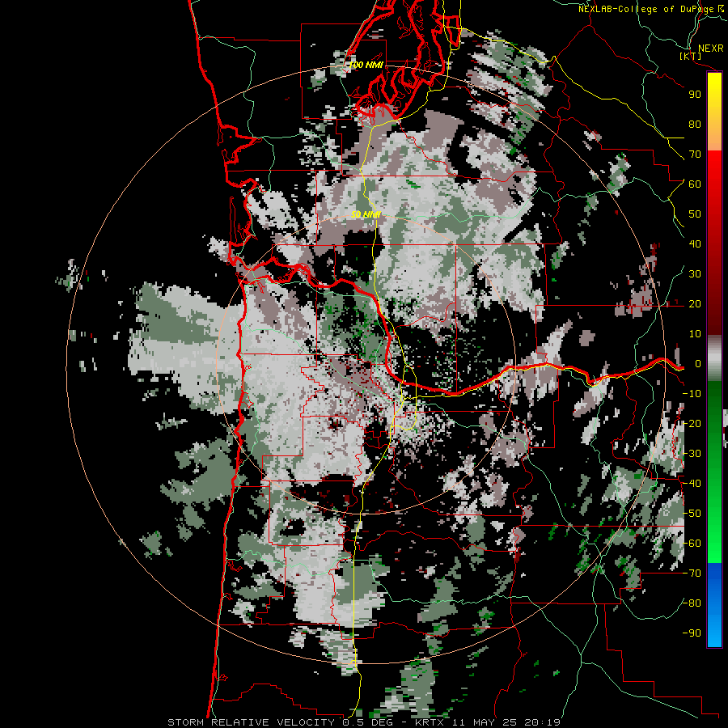The image size is (728, 728).
Task: Click the -70 value on velocity scale
Action: (x=692, y=574)
